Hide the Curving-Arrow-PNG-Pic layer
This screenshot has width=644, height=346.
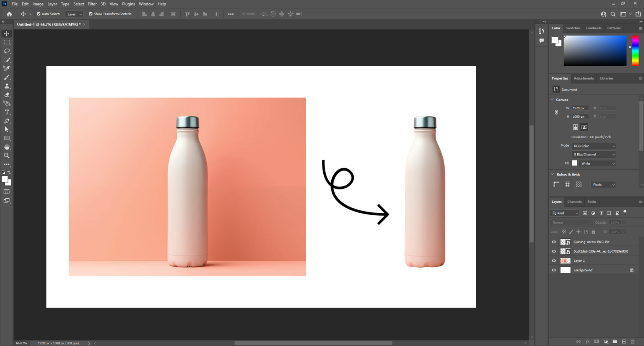coord(554,242)
